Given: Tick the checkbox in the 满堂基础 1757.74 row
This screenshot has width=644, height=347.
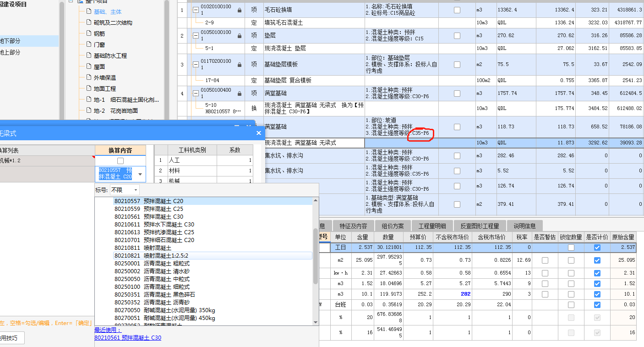Looking at the screenshot, I should (457, 94).
